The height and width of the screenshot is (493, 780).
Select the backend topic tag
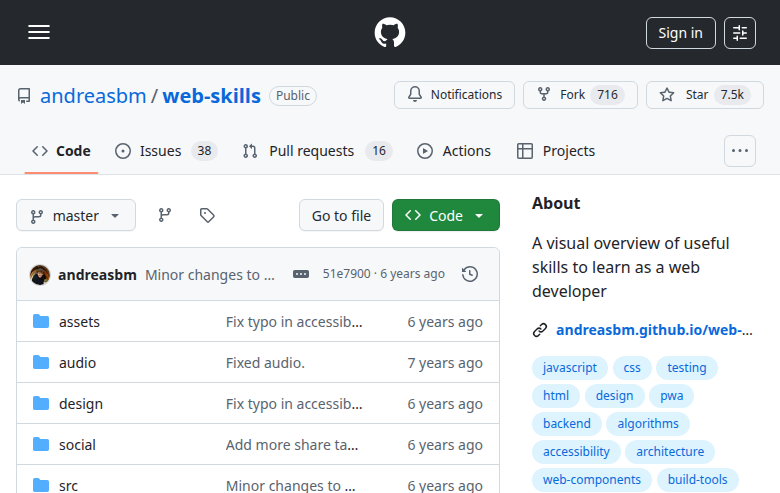[567, 423]
